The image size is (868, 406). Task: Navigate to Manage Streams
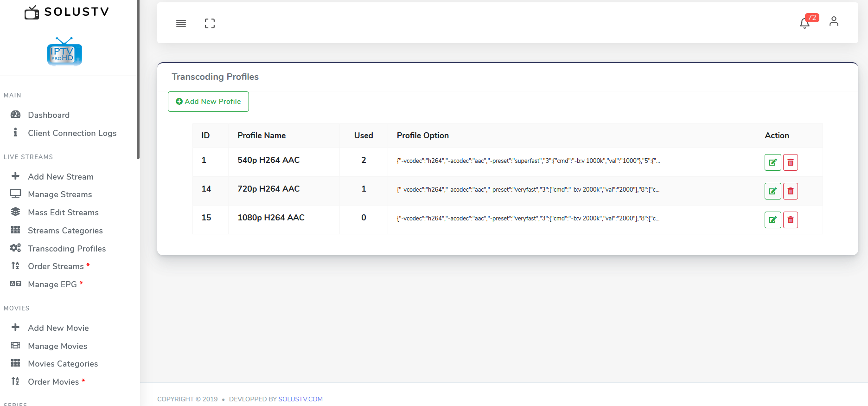point(60,194)
